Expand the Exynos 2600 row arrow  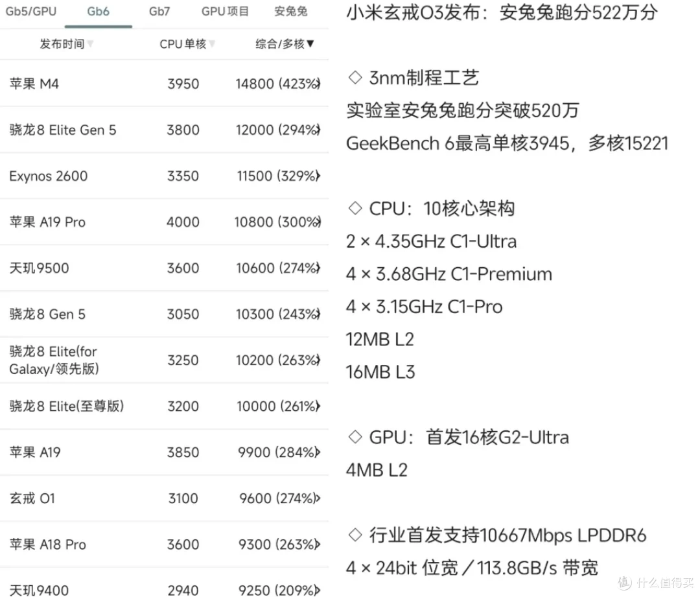coord(318,176)
